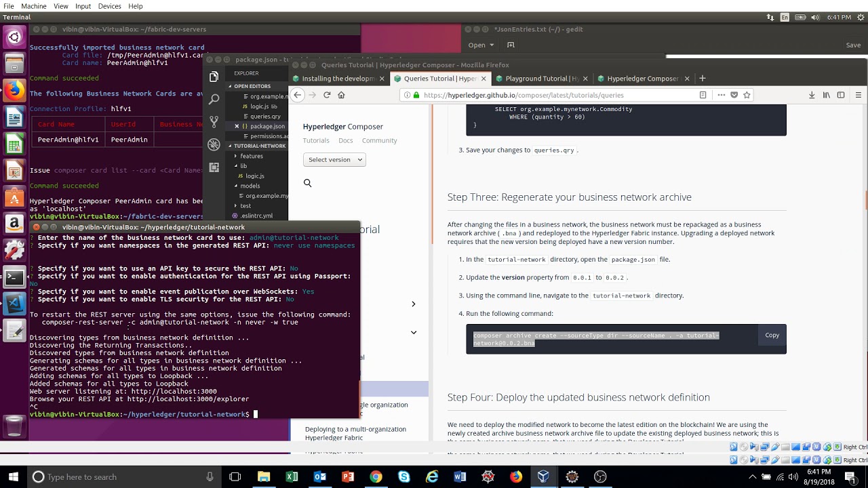Open Community link in Hyperledger sidebar
Viewport: 868px width, 488px height.
pyautogui.click(x=379, y=140)
